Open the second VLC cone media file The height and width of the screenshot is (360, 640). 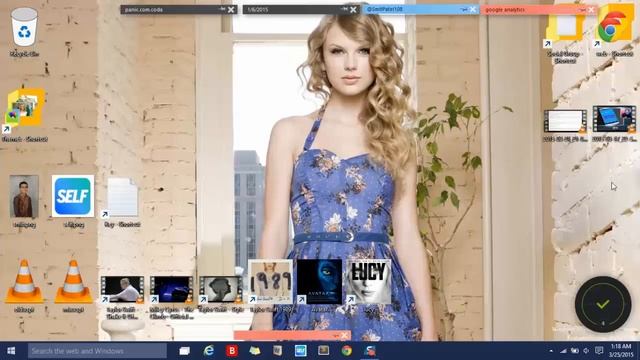(73, 282)
